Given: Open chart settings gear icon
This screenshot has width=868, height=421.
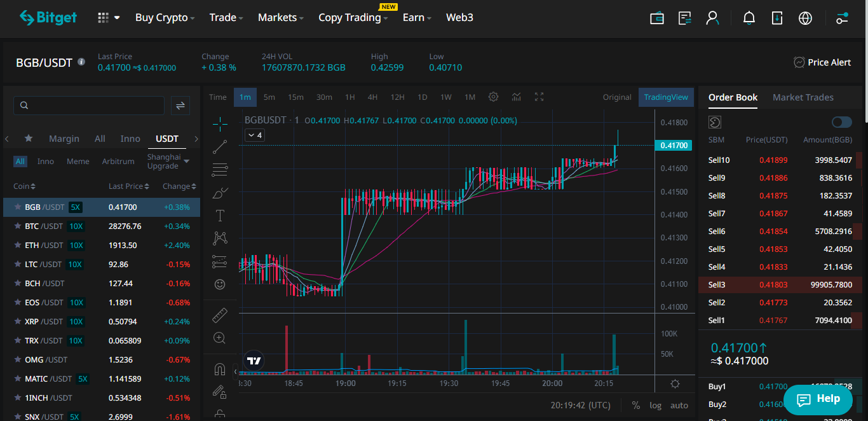Looking at the screenshot, I should point(493,97).
